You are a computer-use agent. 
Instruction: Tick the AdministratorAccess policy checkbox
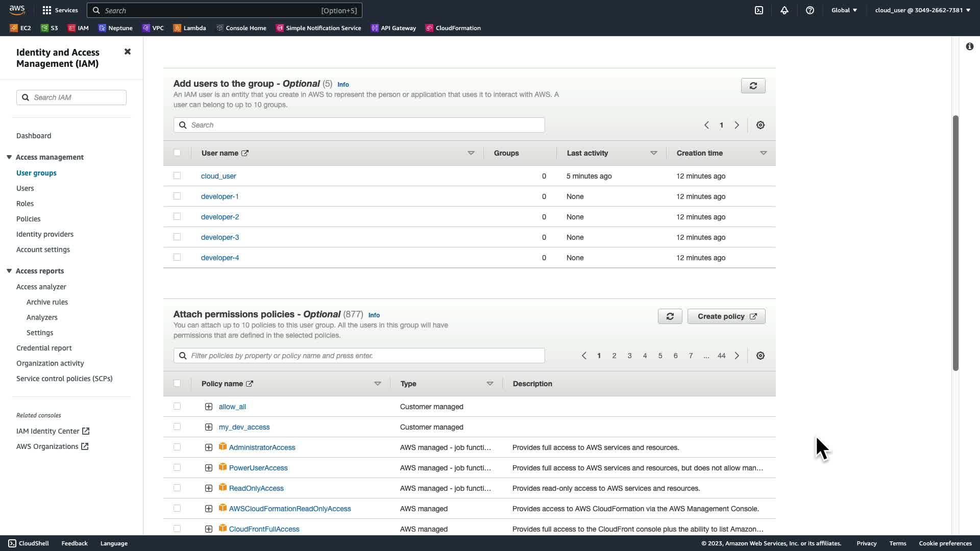177,447
